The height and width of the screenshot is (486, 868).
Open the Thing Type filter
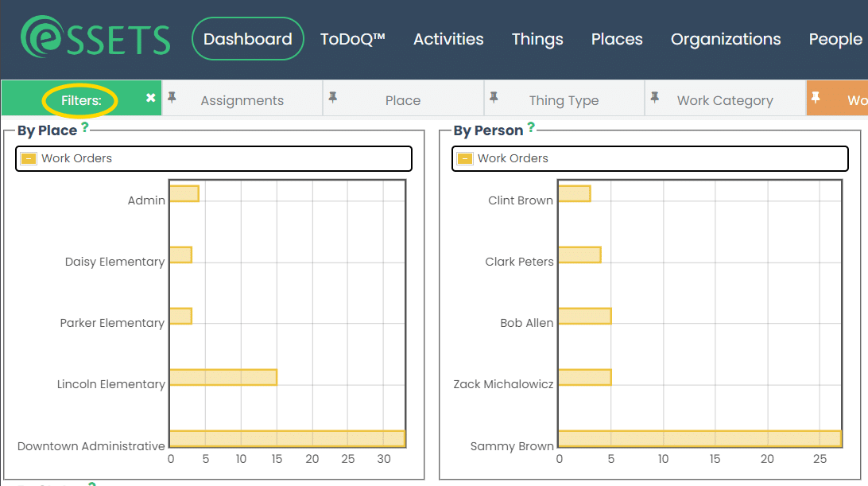point(564,100)
